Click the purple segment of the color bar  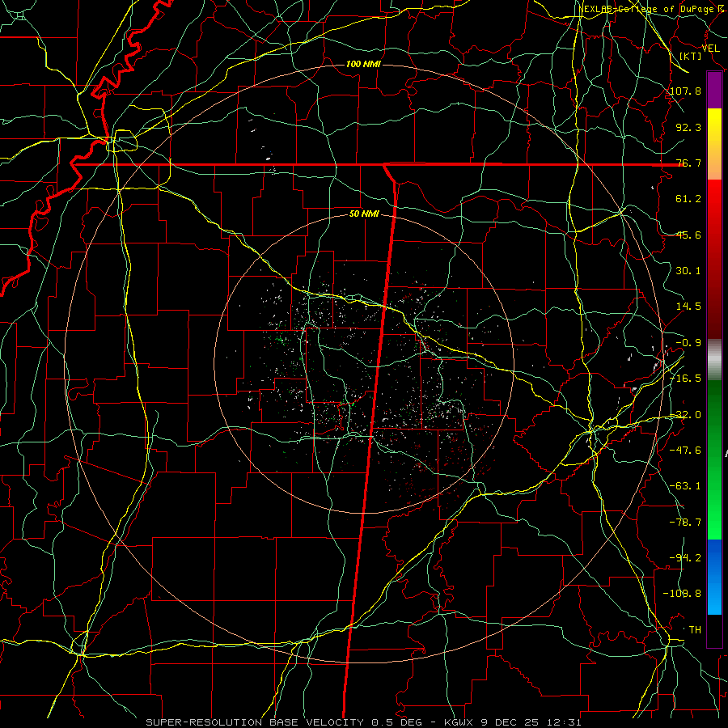pos(714,91)
